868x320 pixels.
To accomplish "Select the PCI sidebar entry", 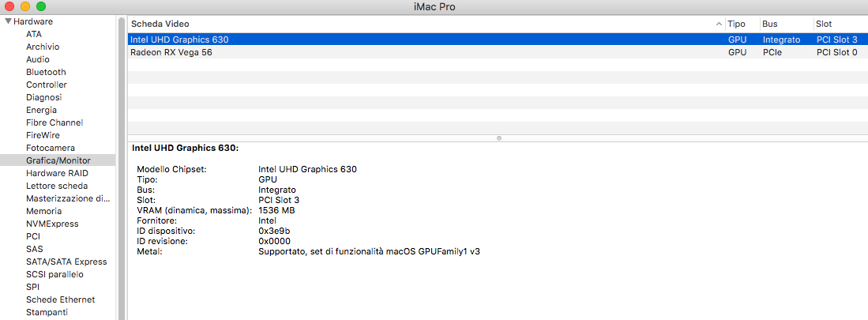I will tap(33, 236).
